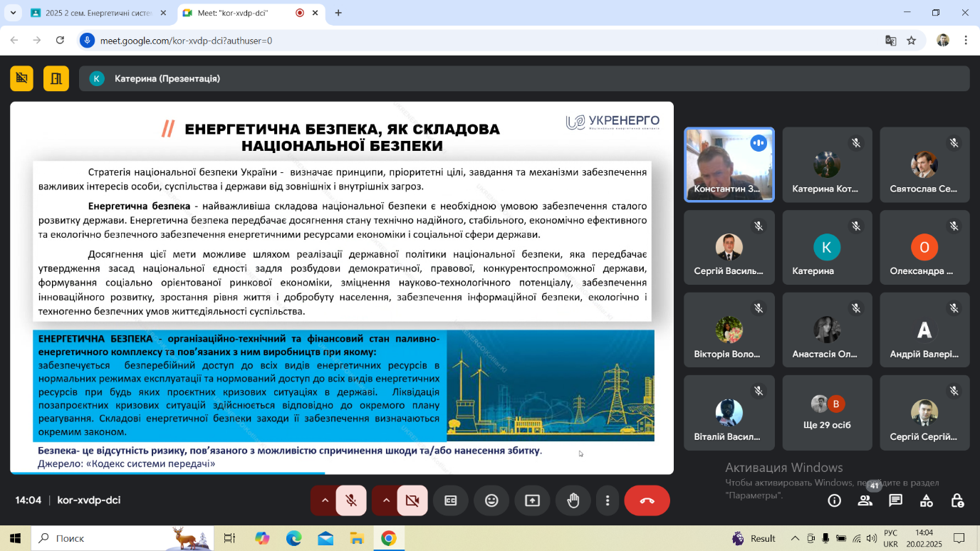
Task: Open a new browser tab
Action: pos(338,13)
